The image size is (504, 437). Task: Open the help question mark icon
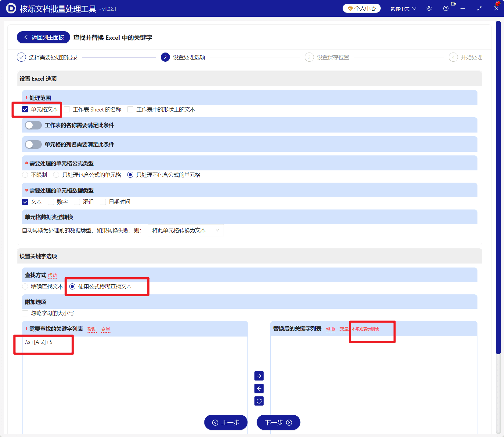(x=446, y=9)
